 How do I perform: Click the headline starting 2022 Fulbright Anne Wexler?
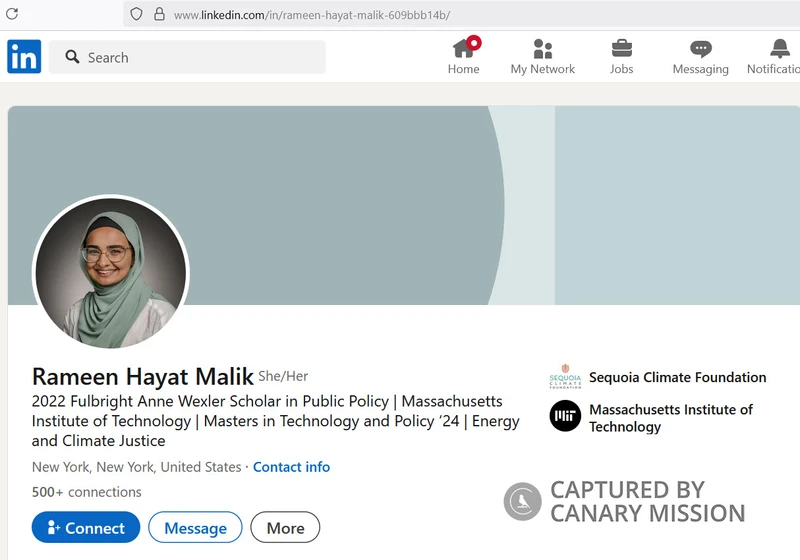(x=276, y=421)
